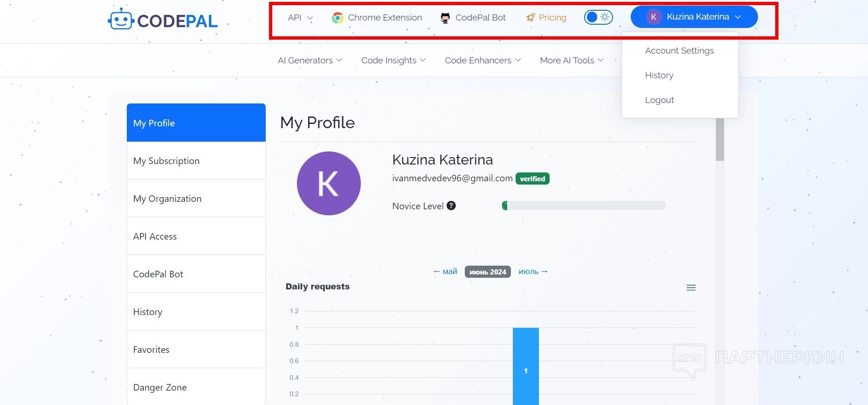Click the CodePal Bot GitHub cat icon
The width and height of the screenshot is (868, 405).
click(445, 18)
